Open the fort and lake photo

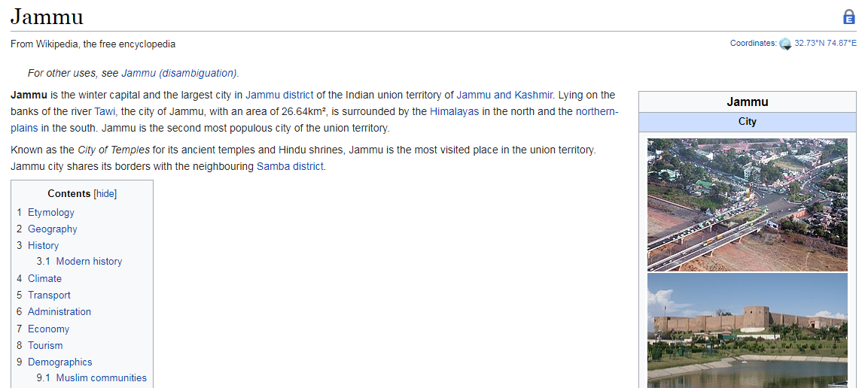(x=748, y=331)
